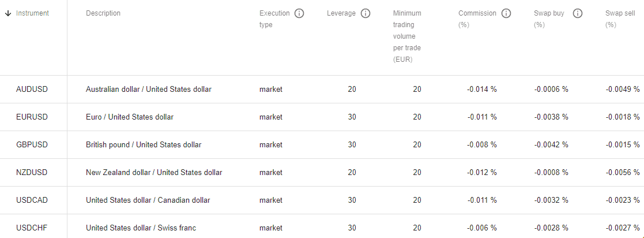Sort by the Instrument column header
Viewport: 644px width, 238px height.
pos(32,13)
